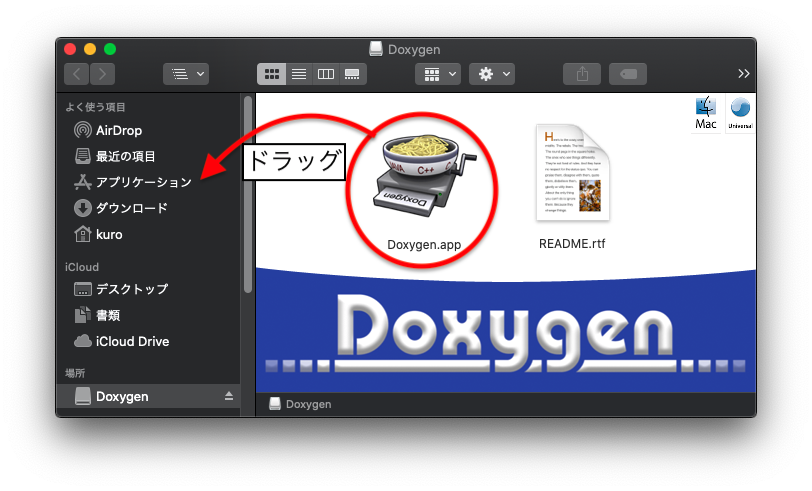Click the 場所 section header

click(75, 373)
